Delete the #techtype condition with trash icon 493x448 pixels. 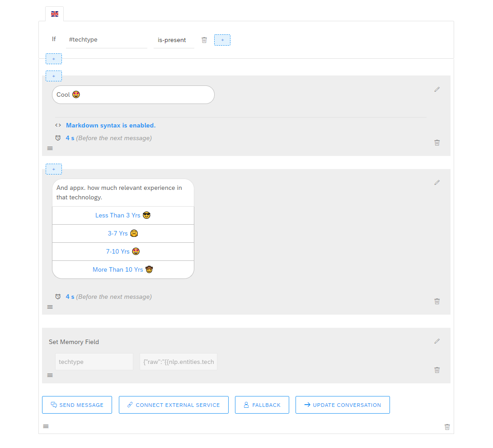pos(204,40)
